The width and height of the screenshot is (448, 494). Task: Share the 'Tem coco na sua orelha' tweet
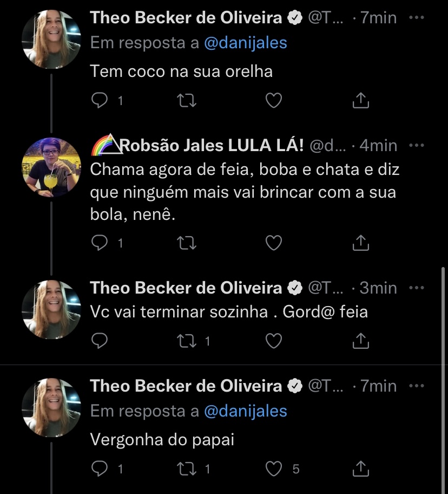click(360, 100)
